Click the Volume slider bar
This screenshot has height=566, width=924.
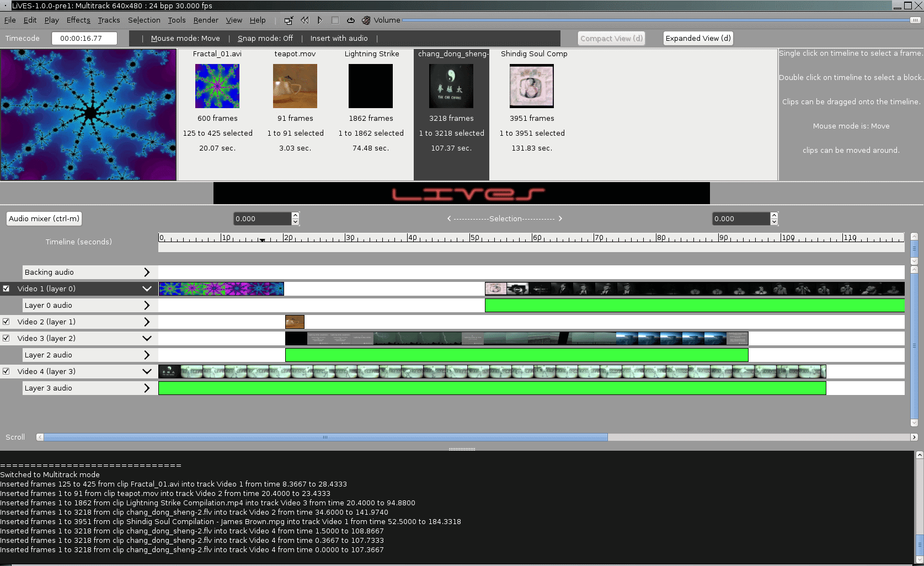(x=661, y=20)
